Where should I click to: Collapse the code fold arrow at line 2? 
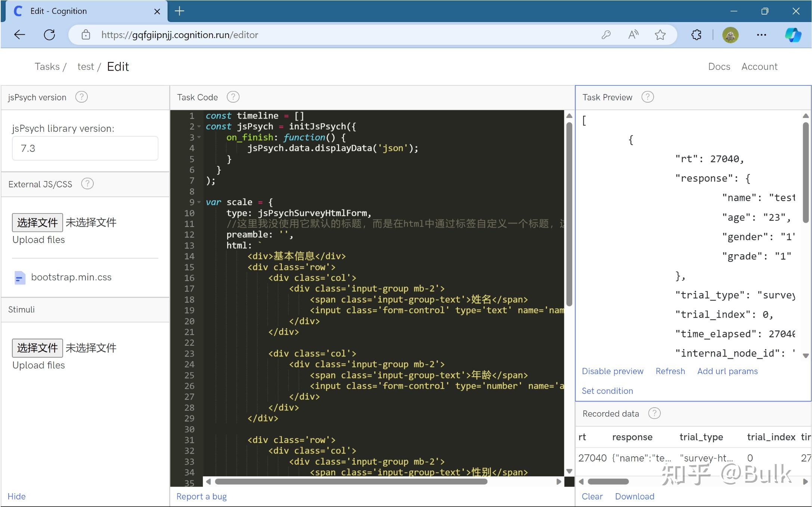199,127
